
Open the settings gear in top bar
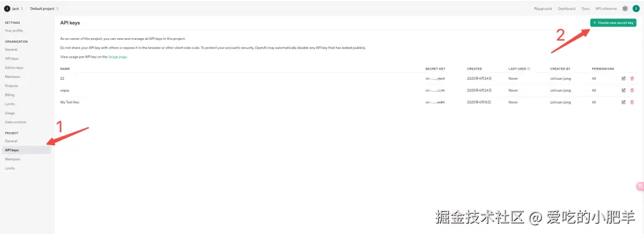625,8
